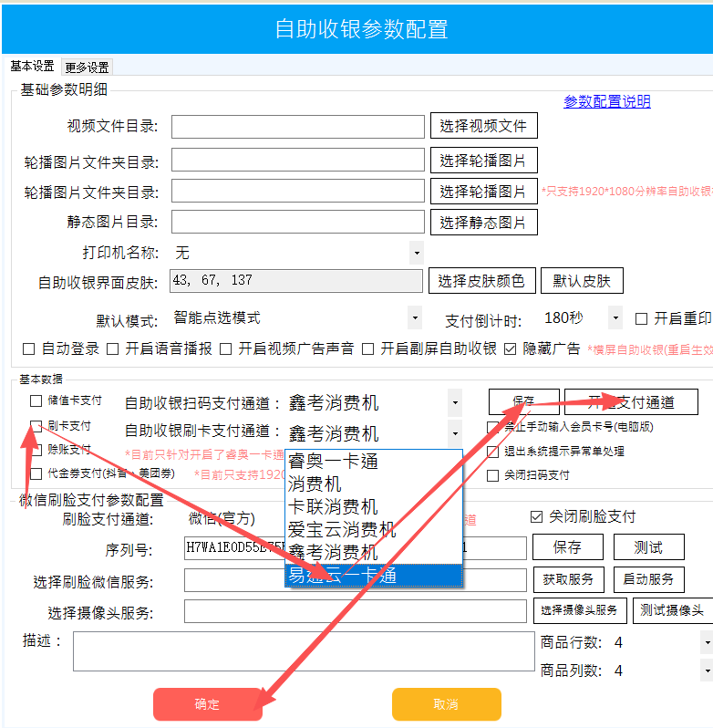The width and height of the screenshot is (713, 728).
Task: Click into the 视频文件目录 input field
Action: [x=297, y=126]
